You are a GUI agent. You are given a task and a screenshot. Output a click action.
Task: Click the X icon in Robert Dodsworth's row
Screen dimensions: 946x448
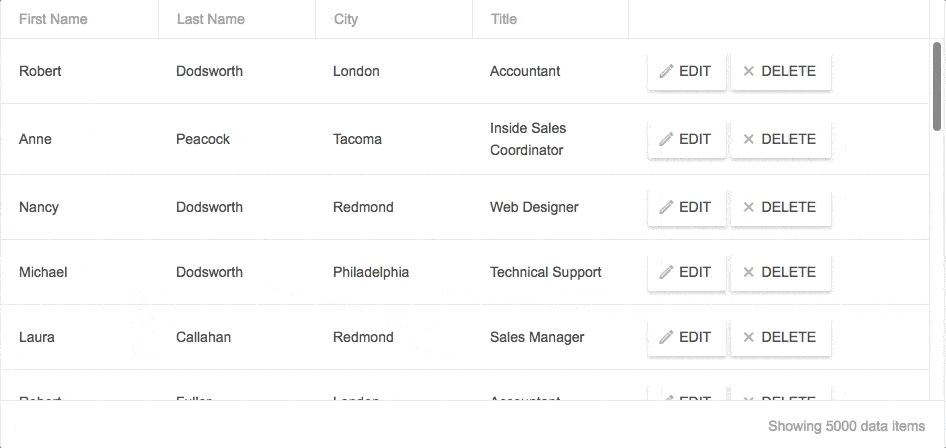click(x=749, y=71)
